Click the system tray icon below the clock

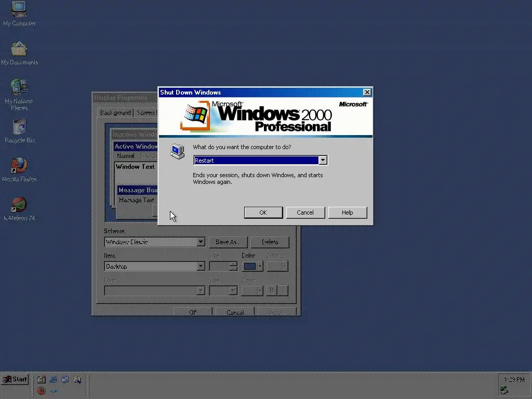pos(504,391)
